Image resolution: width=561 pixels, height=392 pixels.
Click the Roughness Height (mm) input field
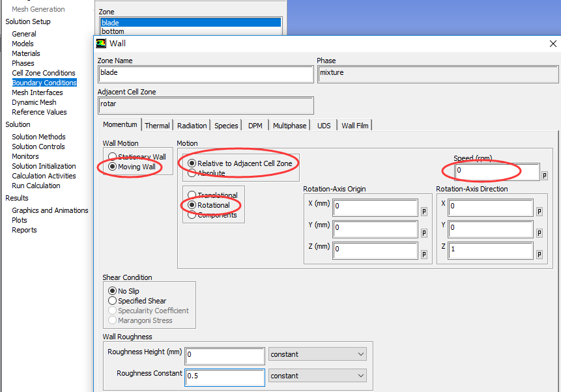tap(225, 356)
